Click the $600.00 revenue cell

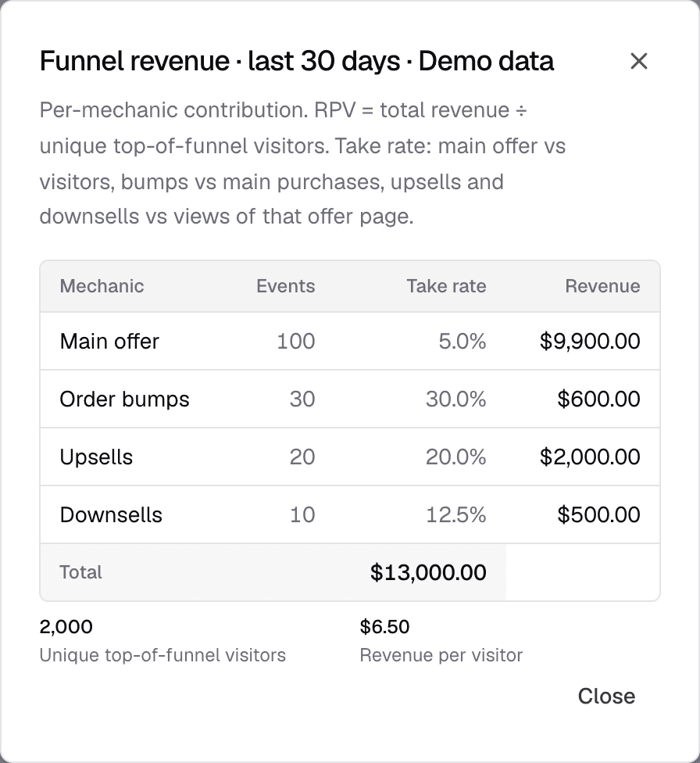tap(598, 399)
